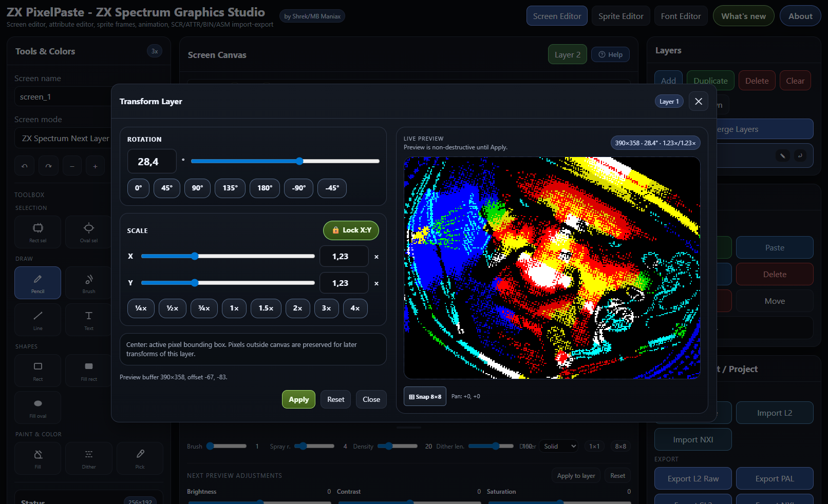Activate the Dither paint tool
This screenshot has height=504, width=828.
coord(88,458)
